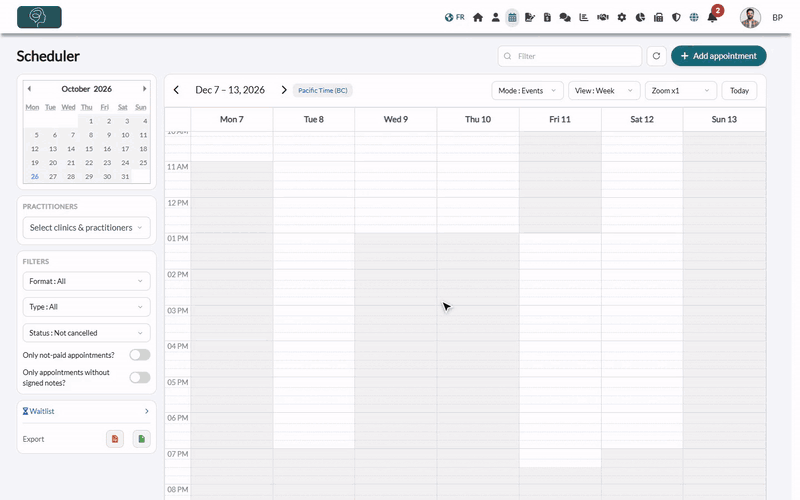Select October 15 in mini calendar
The image size is (800, 500).
pos(89,149)
